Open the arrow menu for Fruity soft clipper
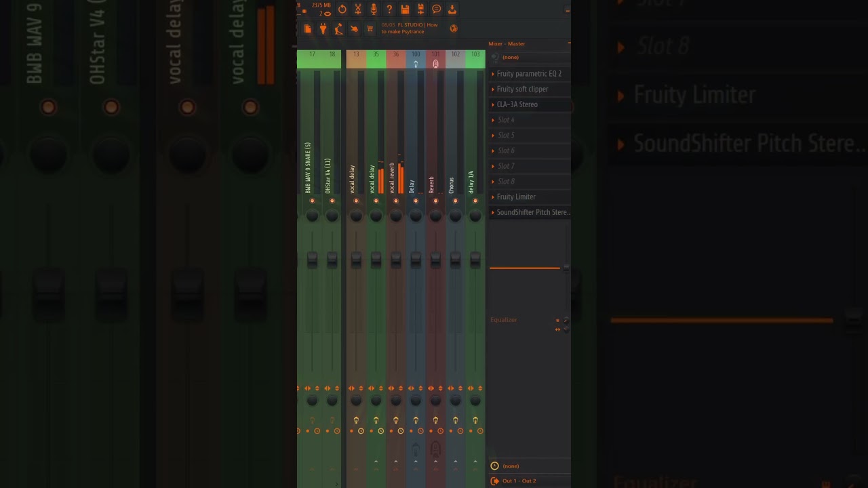The image size is (868, 488). click(493, 89)
